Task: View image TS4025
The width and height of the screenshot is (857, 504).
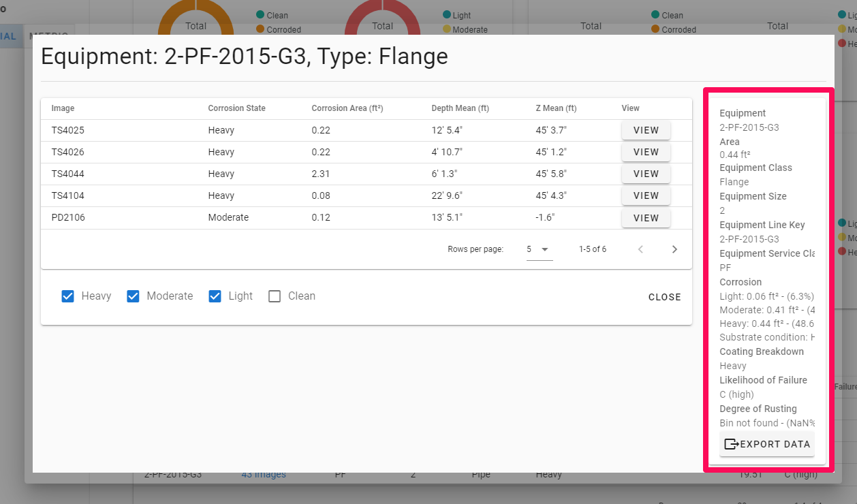Action: click(x=646, y=130)
